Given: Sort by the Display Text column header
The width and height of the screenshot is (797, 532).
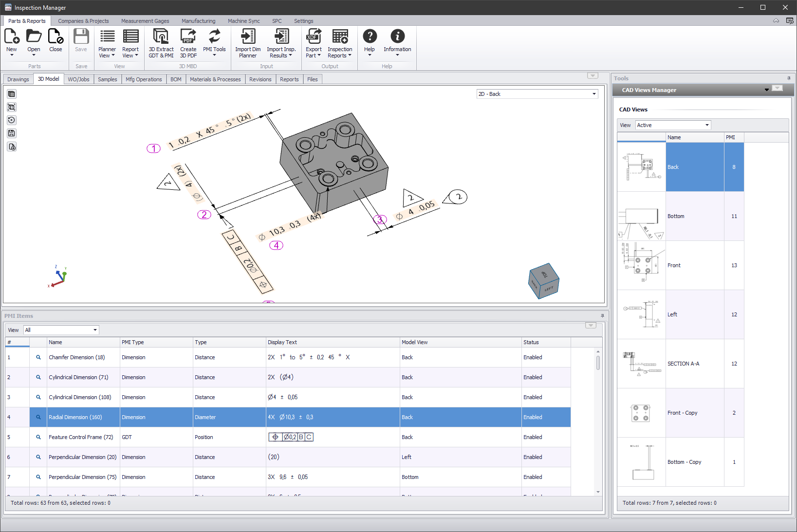Looking at the screenshot, I should [333, 342].
